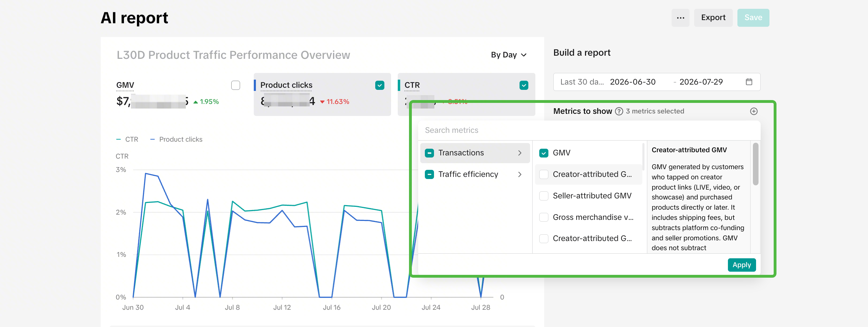Image resolution: width=868 pixels, height=327 pixels.
Task: Click the CTR metric card title
Action: tap(412, 85)
